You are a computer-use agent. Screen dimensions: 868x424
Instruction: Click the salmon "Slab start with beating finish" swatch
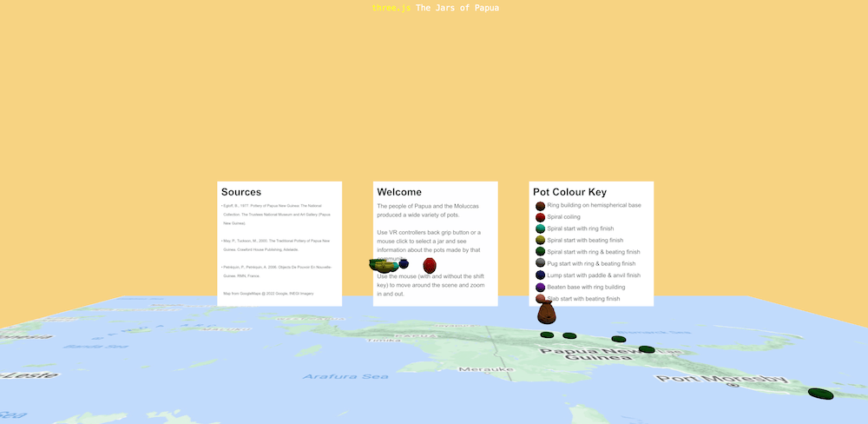click(540, 299)
